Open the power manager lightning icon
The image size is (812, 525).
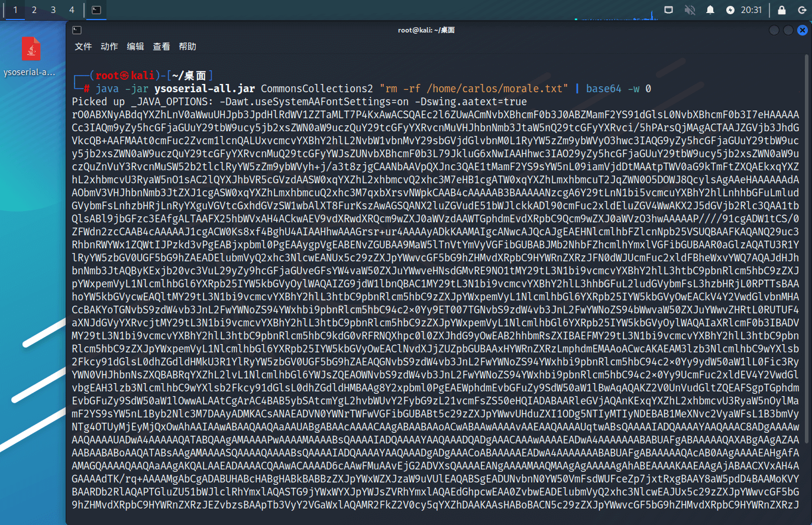pyautogui.click(x=730, y=10)
